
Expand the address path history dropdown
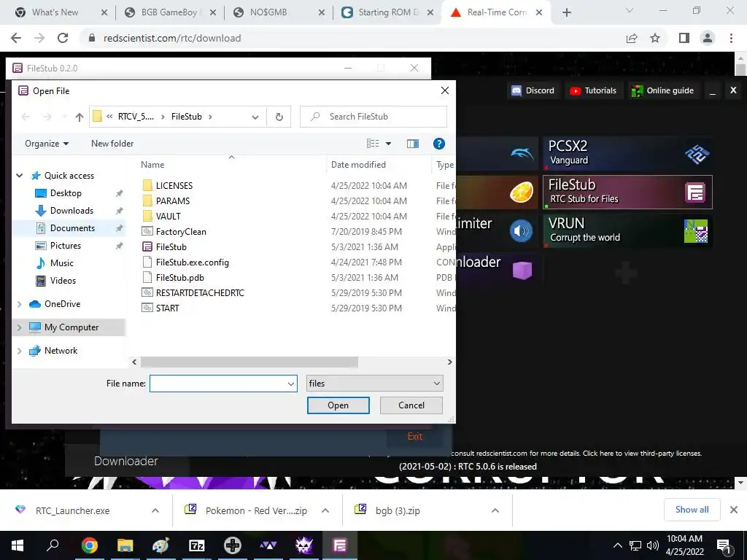[x=255, y=117]
